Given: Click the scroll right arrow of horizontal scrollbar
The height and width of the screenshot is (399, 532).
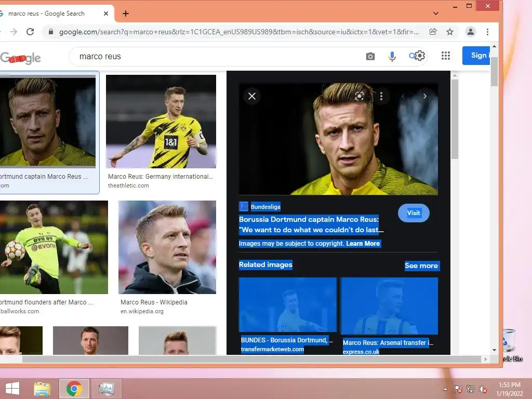Looking at the screenshot, I should [486, 359].
